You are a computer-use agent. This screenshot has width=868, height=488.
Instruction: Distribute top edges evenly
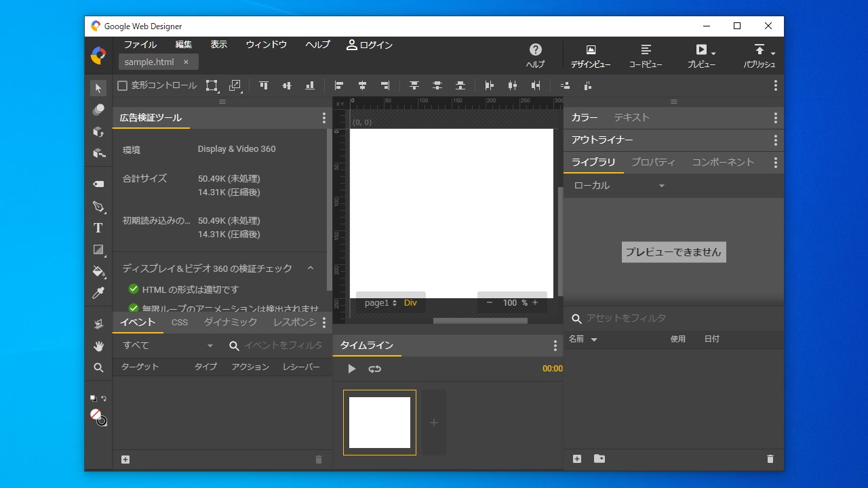tap(414, 85)
